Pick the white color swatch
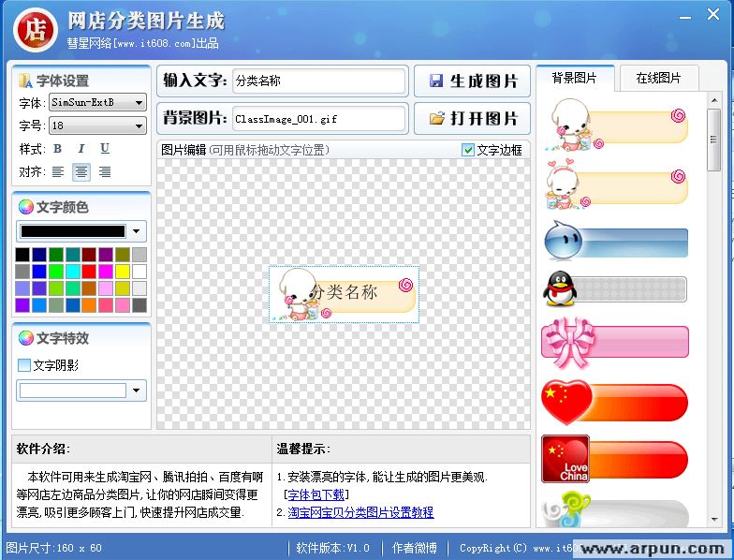 [x=139, y=272]
